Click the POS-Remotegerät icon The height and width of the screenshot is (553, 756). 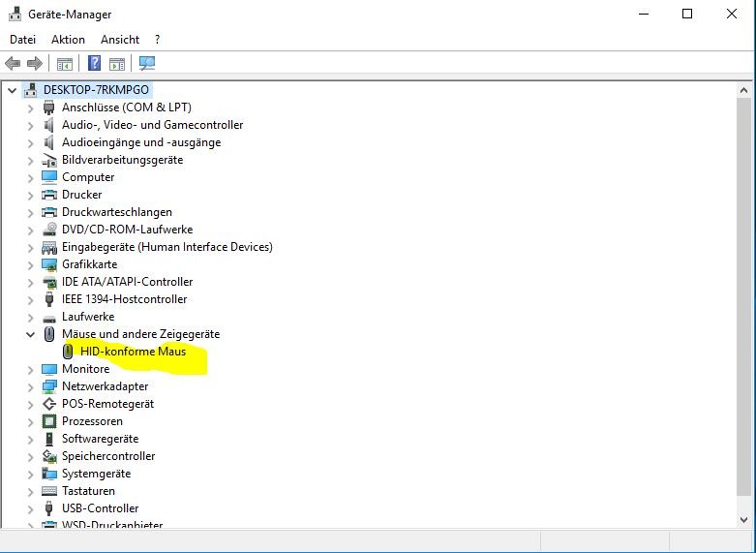coord(48,404)
